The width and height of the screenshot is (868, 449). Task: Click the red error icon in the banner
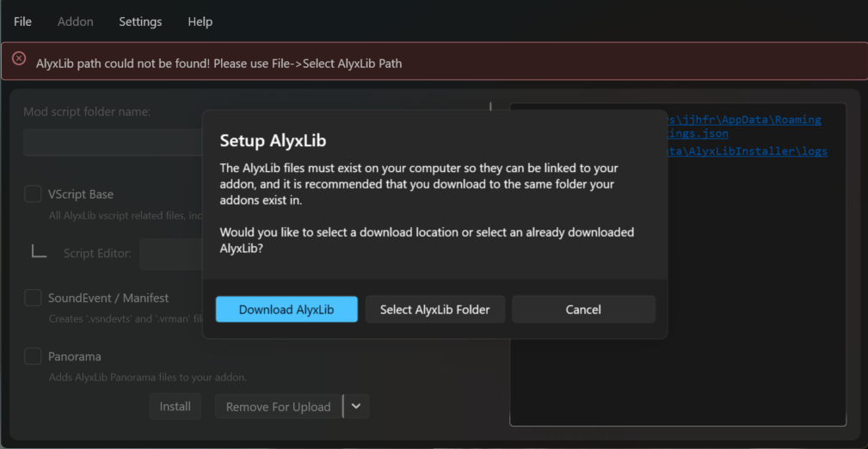pos(19,59)
